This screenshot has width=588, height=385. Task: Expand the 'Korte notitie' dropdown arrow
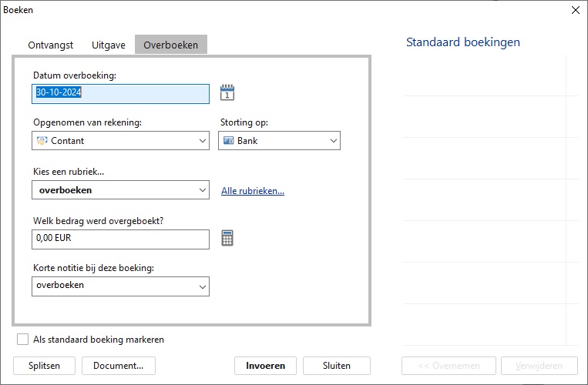[x=203, y=286]
